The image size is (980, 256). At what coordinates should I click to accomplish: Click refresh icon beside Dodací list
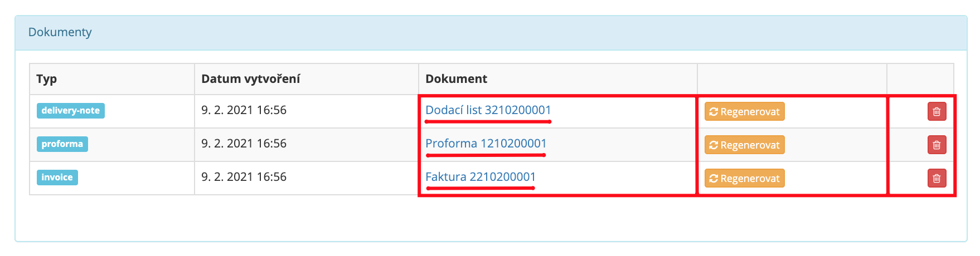coord(713,112)
